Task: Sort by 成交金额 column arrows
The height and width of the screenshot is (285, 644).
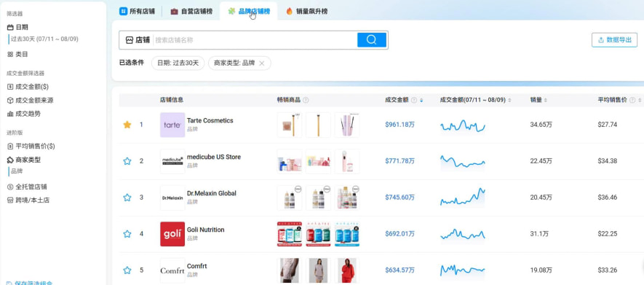Action: point(421,100)
